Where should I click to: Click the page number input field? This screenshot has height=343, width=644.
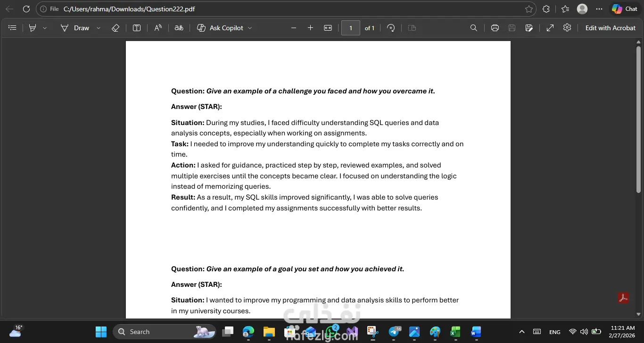[350, 28]
